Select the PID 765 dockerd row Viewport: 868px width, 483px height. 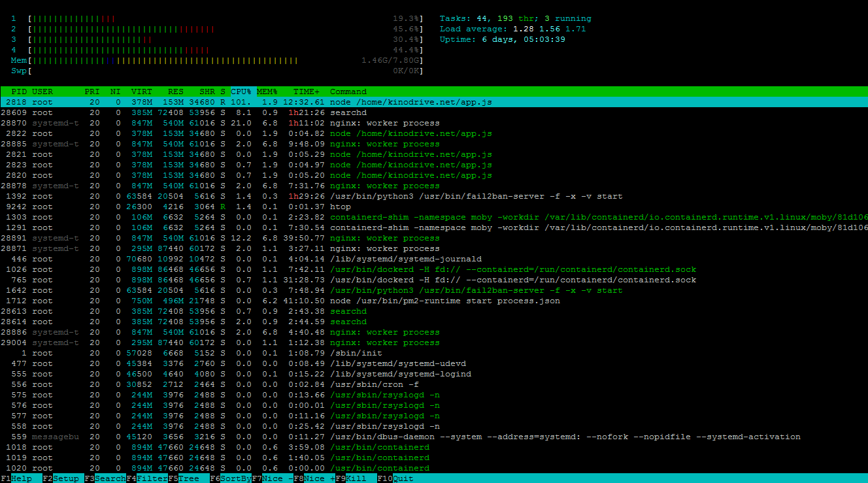tap(434, 280)
